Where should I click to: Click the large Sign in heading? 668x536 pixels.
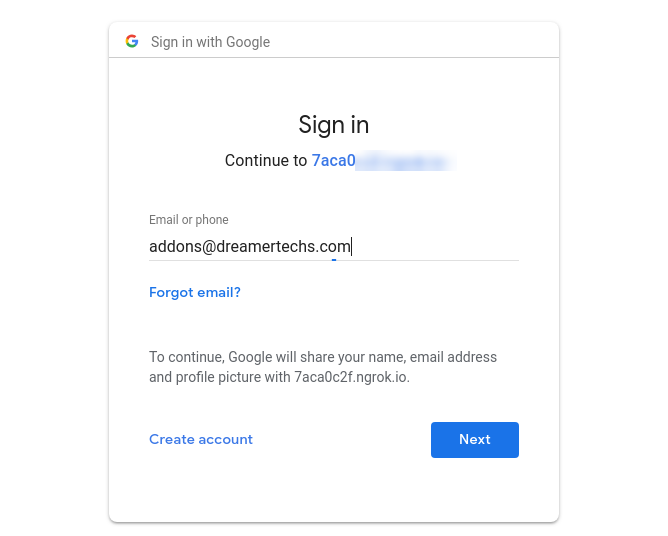(334, 125)
